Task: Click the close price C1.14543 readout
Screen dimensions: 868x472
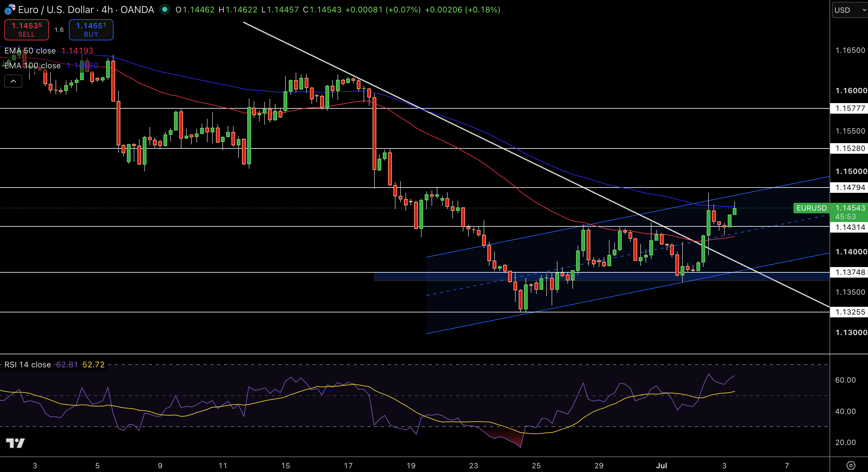Action: pos(322,9)
